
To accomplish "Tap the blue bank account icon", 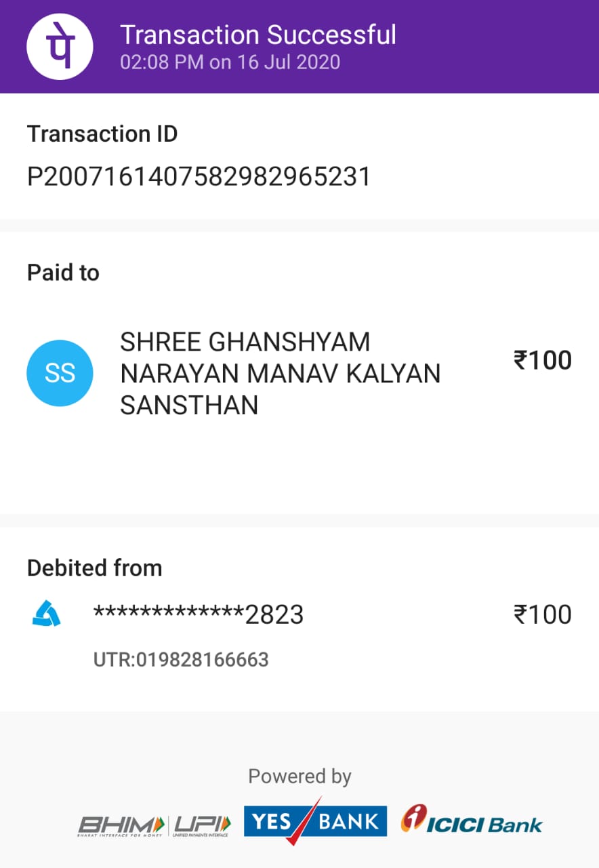I will (x=47, y=614).
